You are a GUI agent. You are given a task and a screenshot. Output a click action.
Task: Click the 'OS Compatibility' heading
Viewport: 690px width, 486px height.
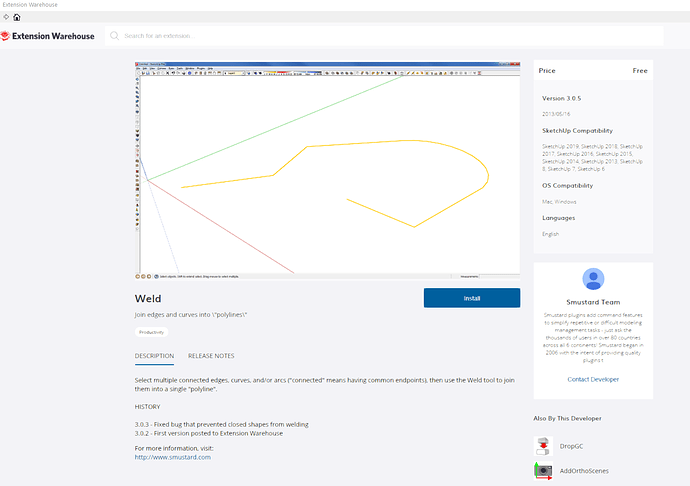tap(568, 186)
